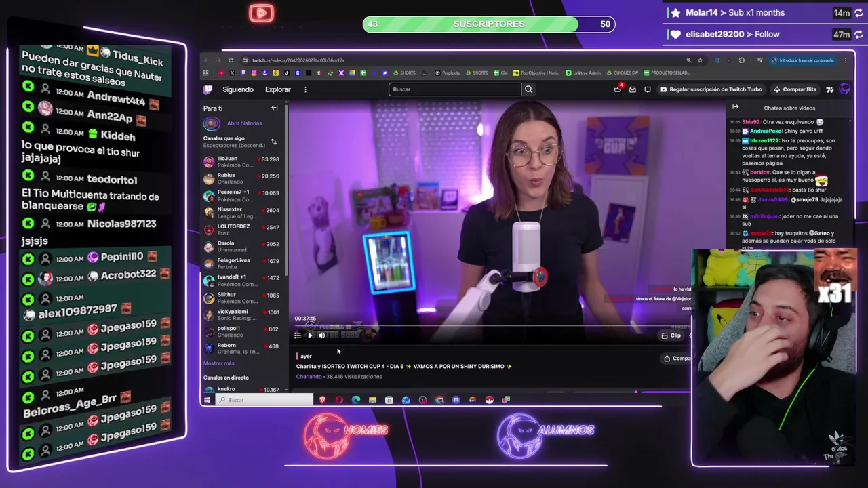Image resolution: width=868 pixels, height=488 pixels.
Task: Click the Clip button on the player
Action: 671,335
